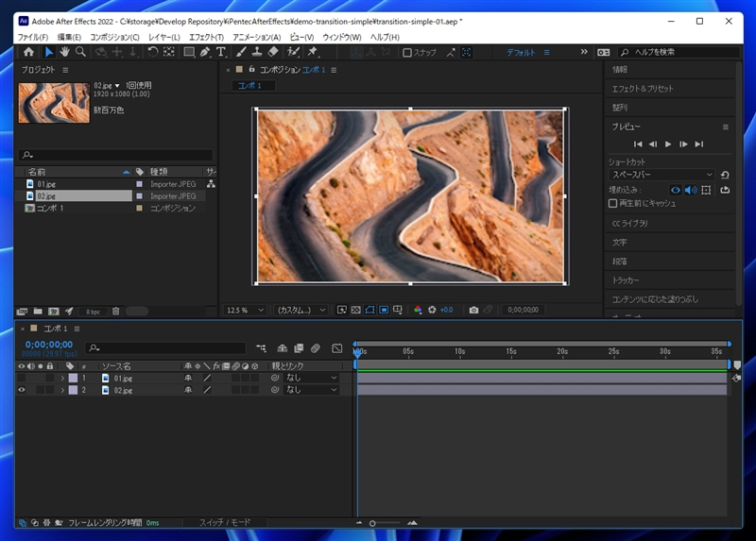Toggle the 8 bpc color depth setting
Screen dimensions: 756x541
[x=93, y=312]
